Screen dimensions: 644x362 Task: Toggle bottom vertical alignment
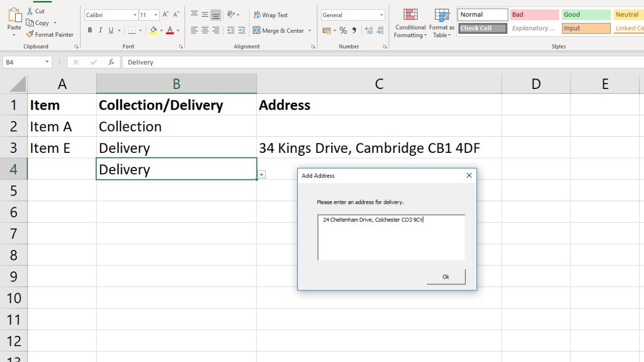pyautogui.click(x=216, y=15)
